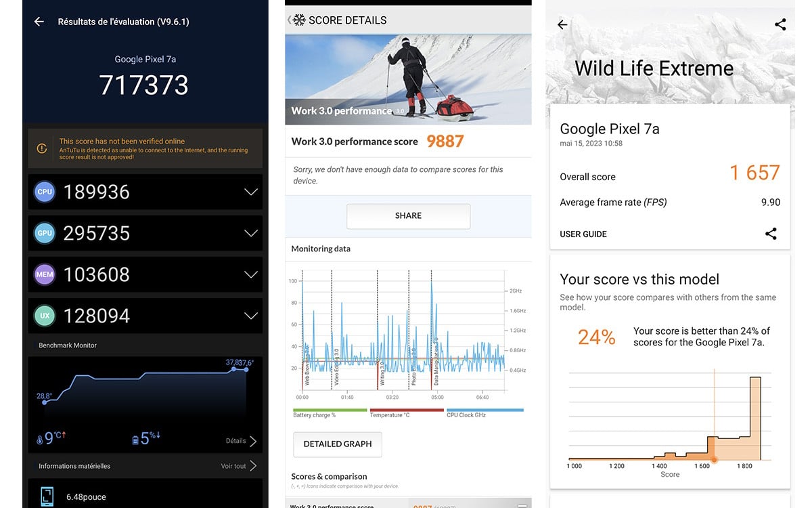Expand the CPU score 189936 chevron

pos(251,192)
